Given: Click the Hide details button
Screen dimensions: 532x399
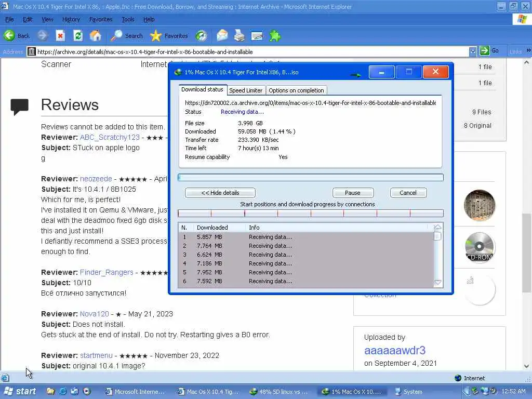Looking at the screenshot, I should [220, 193].
